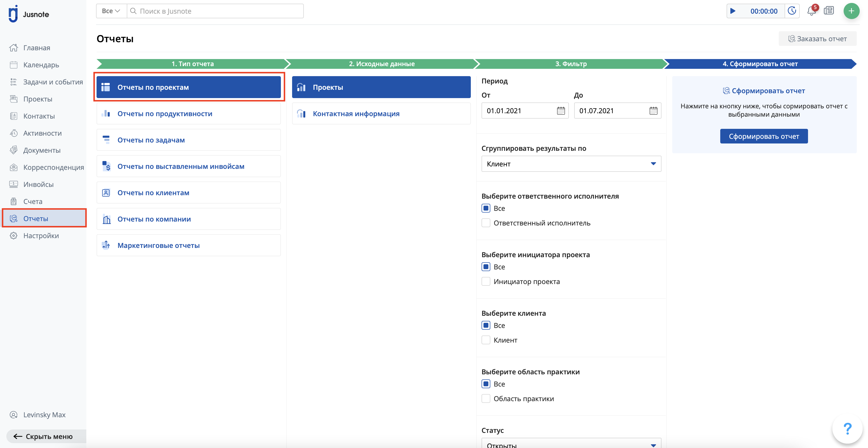This screenshot has width=868, height=448.
Task: Start the timer play button
Action: click(x=732, y=11)
